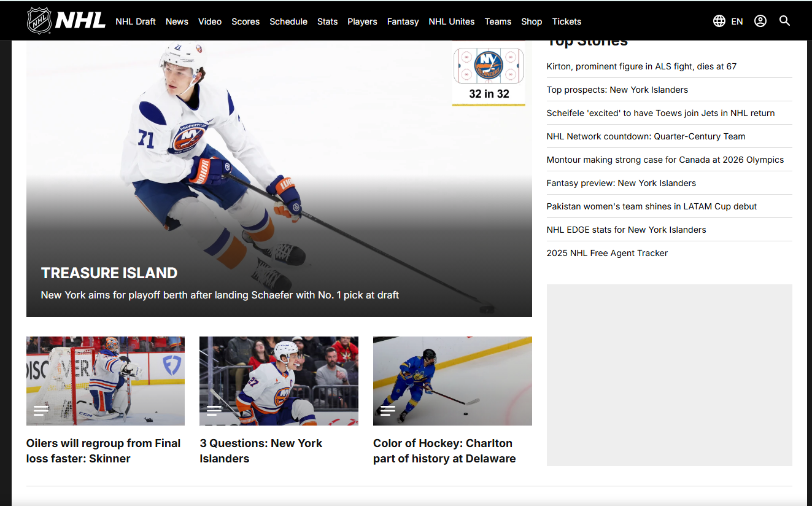
Task: Click article lines icon on Islanders 3 Questions thumbnail
Action: (x=214, y=411)
